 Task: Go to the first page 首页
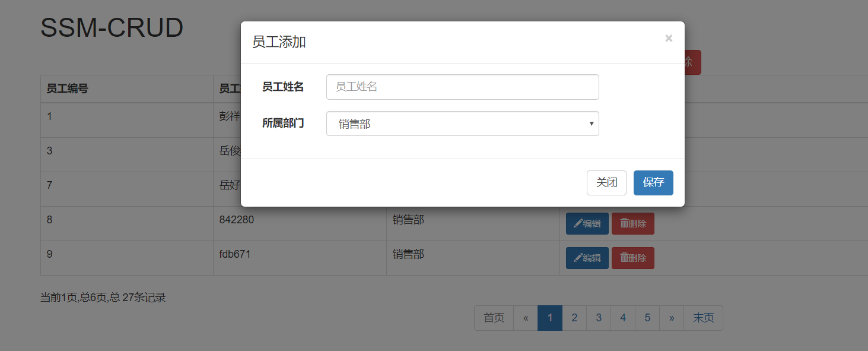pos(494,318)
